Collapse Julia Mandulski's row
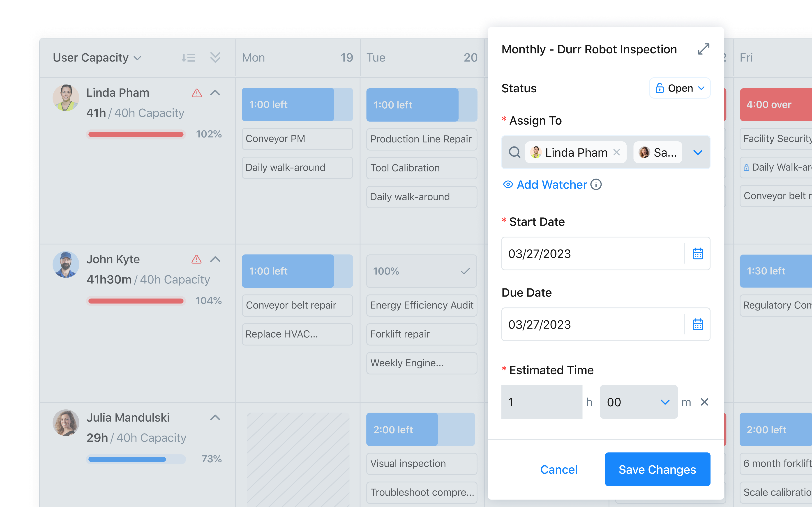812x507 pixels. point(215,418)
